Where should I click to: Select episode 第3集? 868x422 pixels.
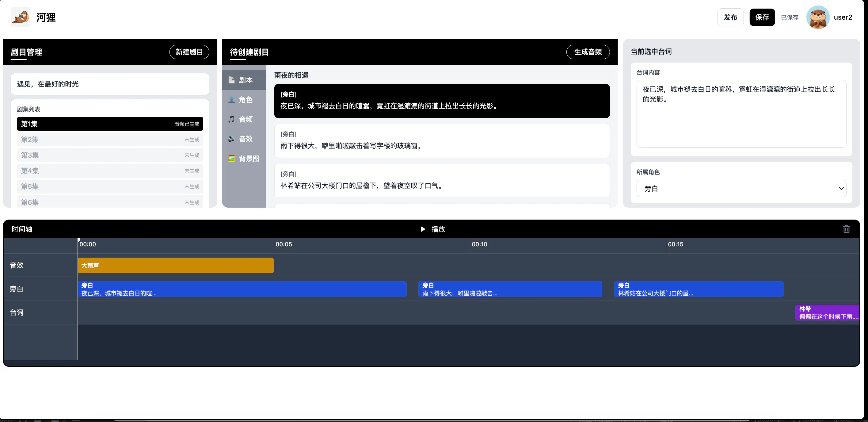[x=110, y=155]
